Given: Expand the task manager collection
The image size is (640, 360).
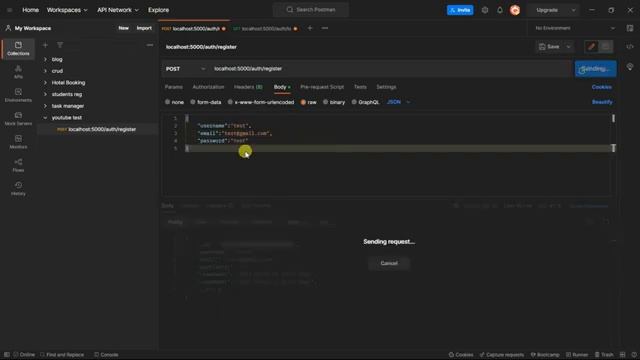Looking at the screenshot, I should pos(45,106).
